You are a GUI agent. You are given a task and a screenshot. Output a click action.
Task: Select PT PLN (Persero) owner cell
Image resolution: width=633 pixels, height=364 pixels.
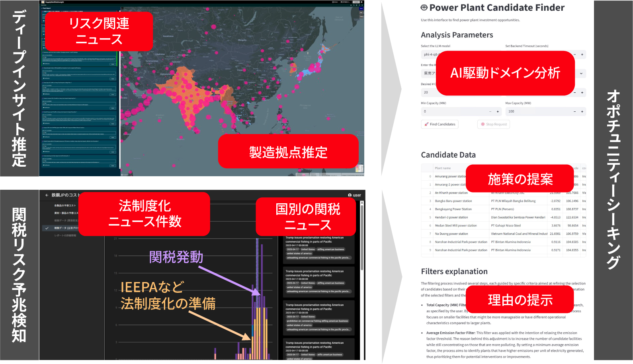[519, 209]
